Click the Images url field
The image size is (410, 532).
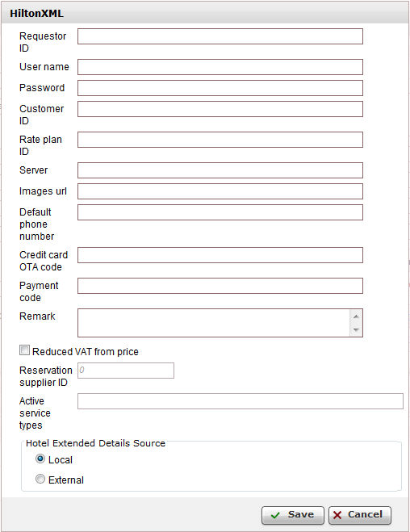220,191
